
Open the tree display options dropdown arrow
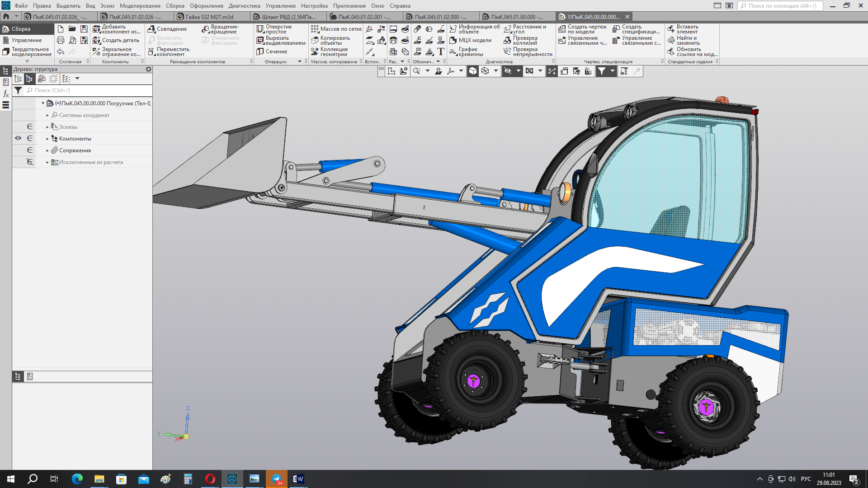click(x=77, y=79)
